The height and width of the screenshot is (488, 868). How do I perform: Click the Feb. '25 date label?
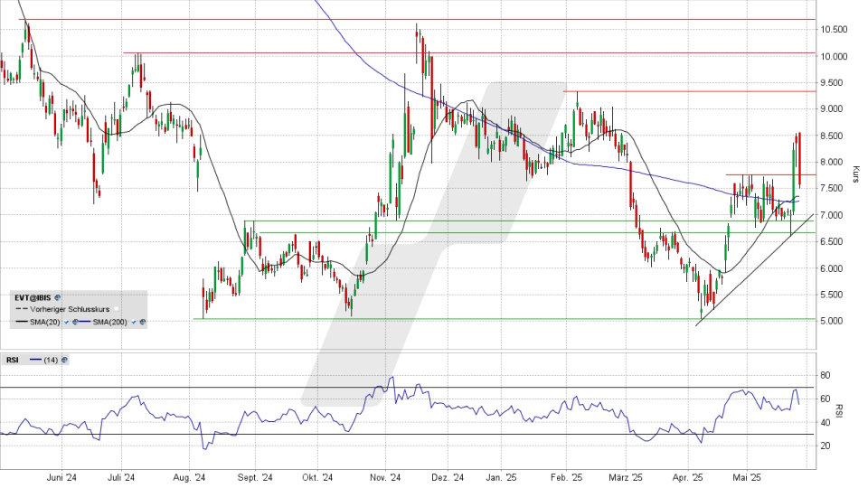point(566,477)
